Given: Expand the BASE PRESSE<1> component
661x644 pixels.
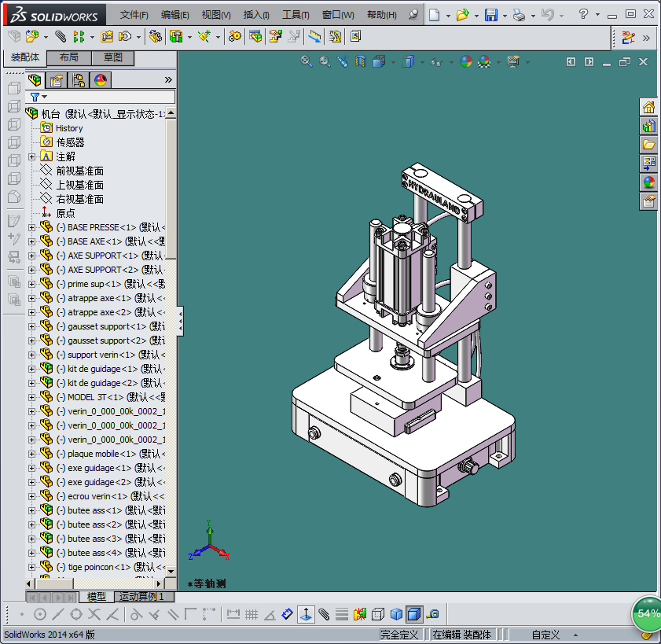Looking at the screenshot, I should [32, 227].
